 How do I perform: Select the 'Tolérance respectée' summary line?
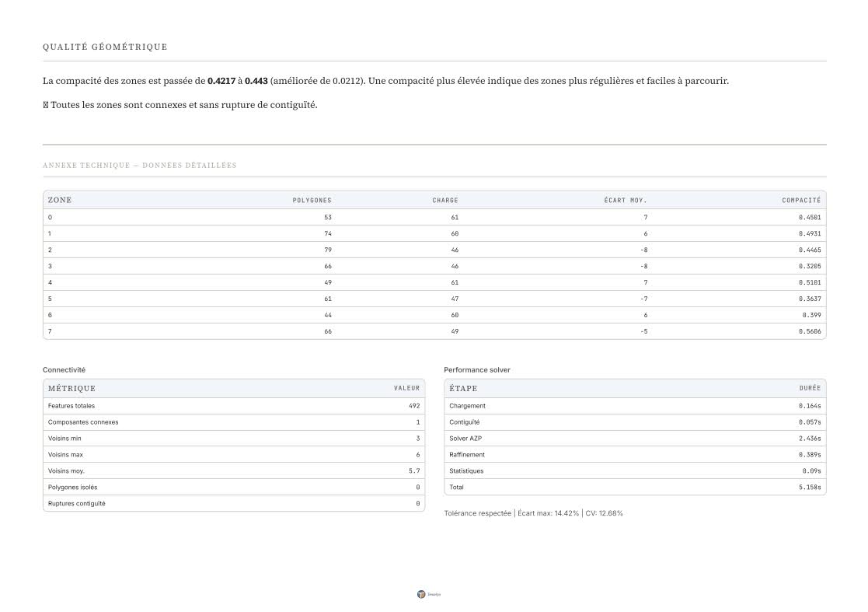[x=533, y=513]
